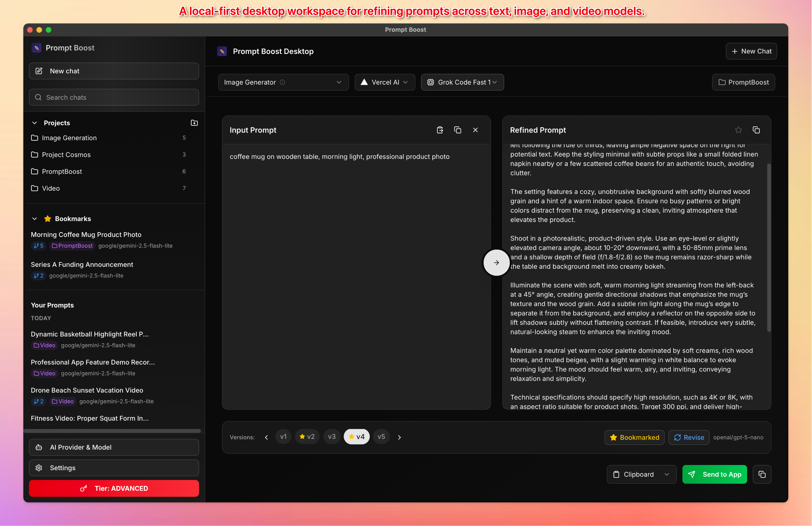Screen dimensions: 812x526
Task: Paste clipboard text into the Input Prompt
Action: [x=439, y=130]
